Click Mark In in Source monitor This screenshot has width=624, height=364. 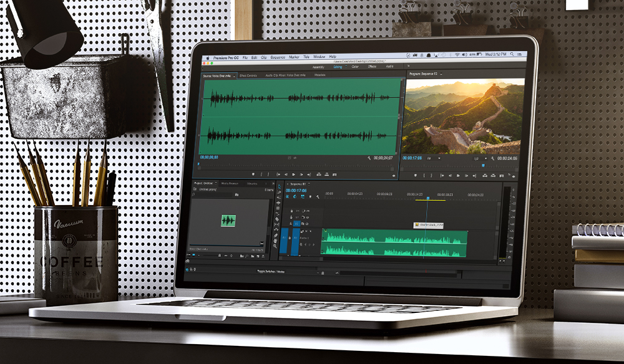[261, 175]
